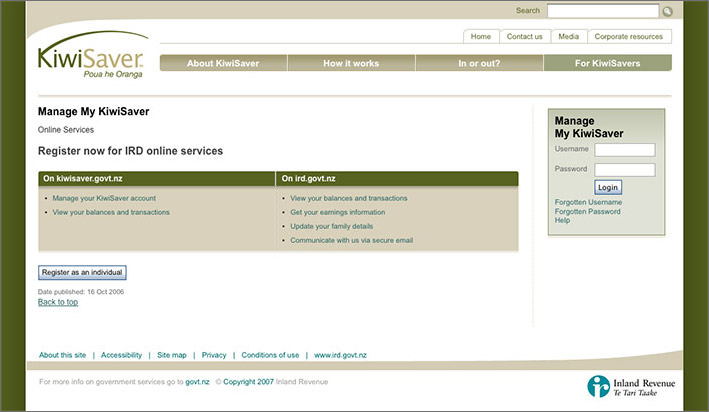Click Register now for IRD online services heading

coord(130,151)
